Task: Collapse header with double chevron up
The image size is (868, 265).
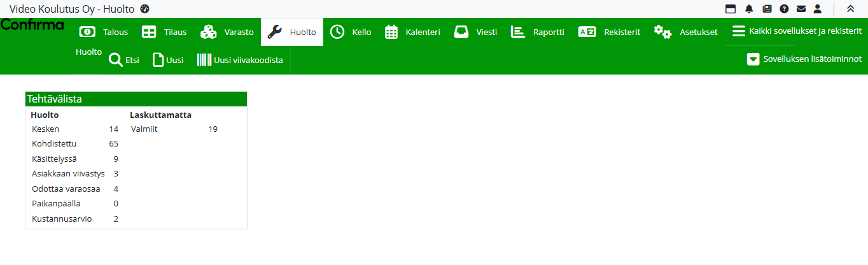Action: [851, 9]
